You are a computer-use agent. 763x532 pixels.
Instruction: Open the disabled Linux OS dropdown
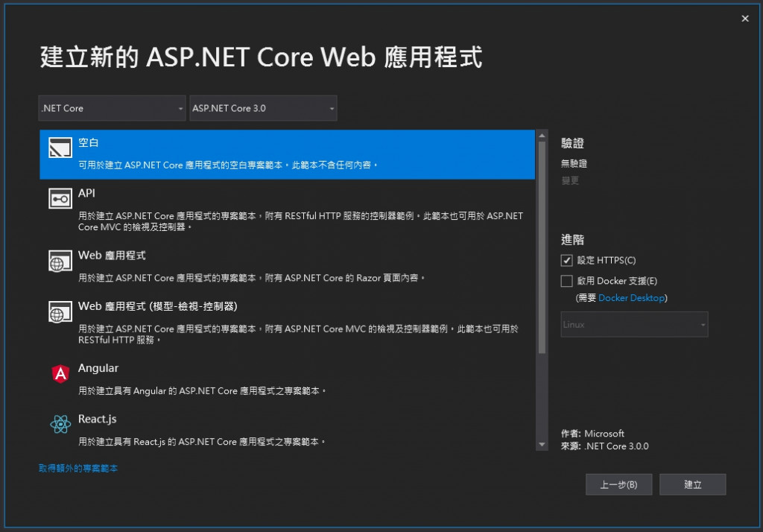coord(634,324)
